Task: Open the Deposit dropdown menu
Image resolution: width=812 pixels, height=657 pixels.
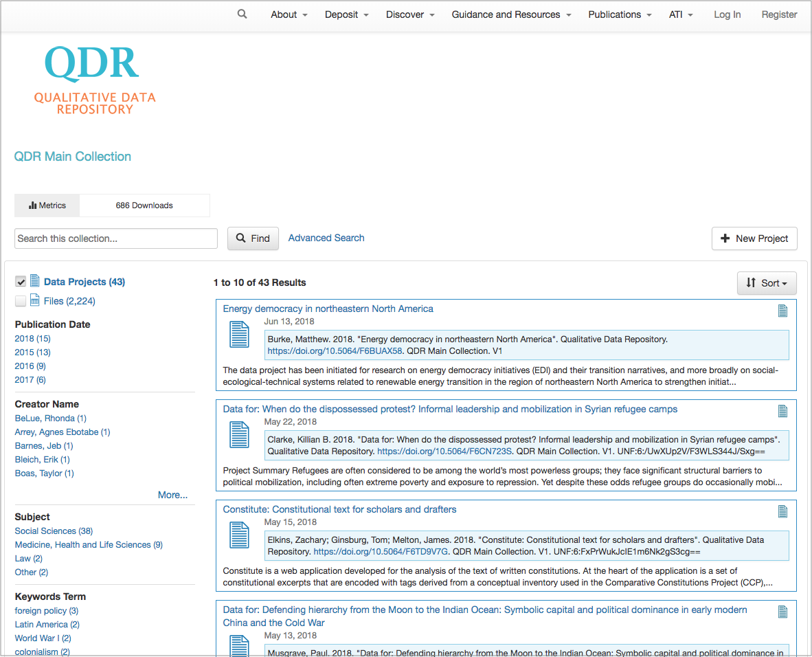Action: tap(346, 14)
